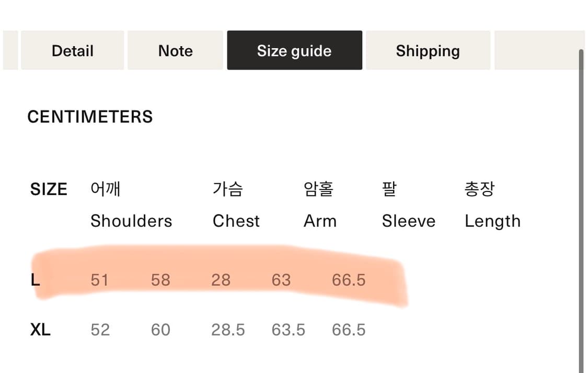Click the Chest column header

pos(236,221)
